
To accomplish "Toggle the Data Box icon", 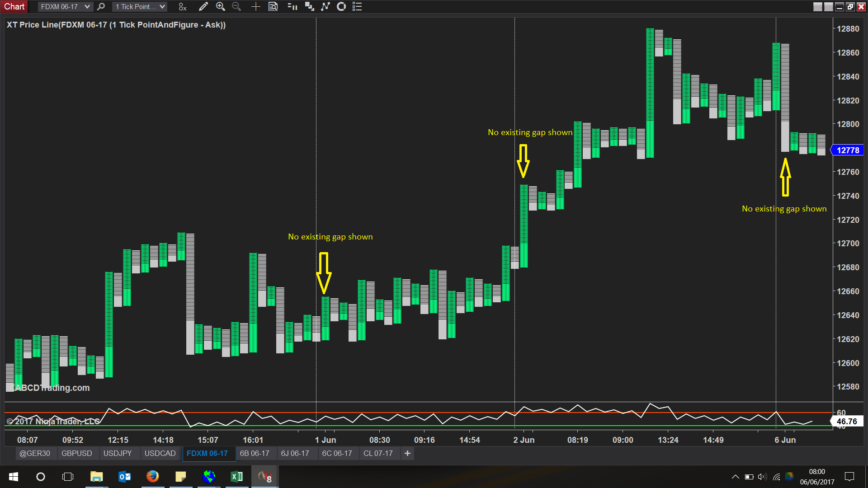I will coord(273,7).
